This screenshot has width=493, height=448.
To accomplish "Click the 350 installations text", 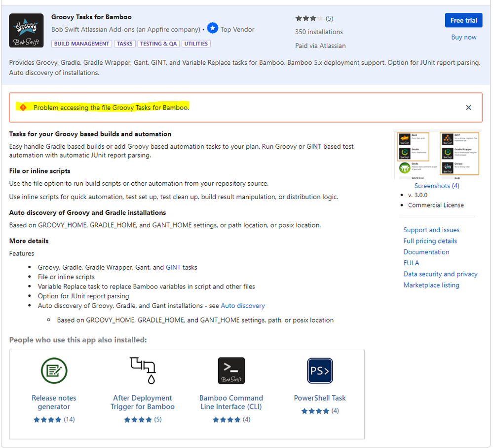I will pyautogui.click(x=319, y=32).
